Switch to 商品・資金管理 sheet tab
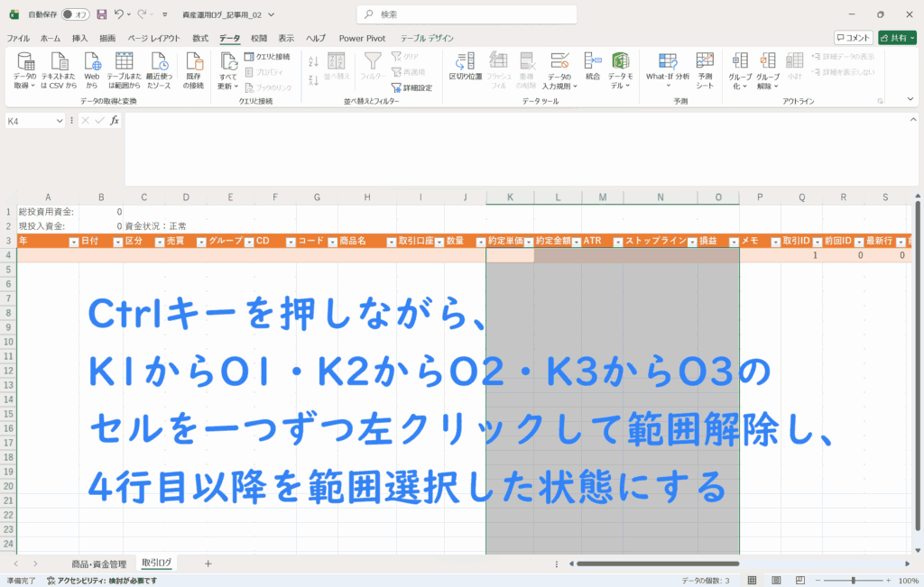 [99, 563]
